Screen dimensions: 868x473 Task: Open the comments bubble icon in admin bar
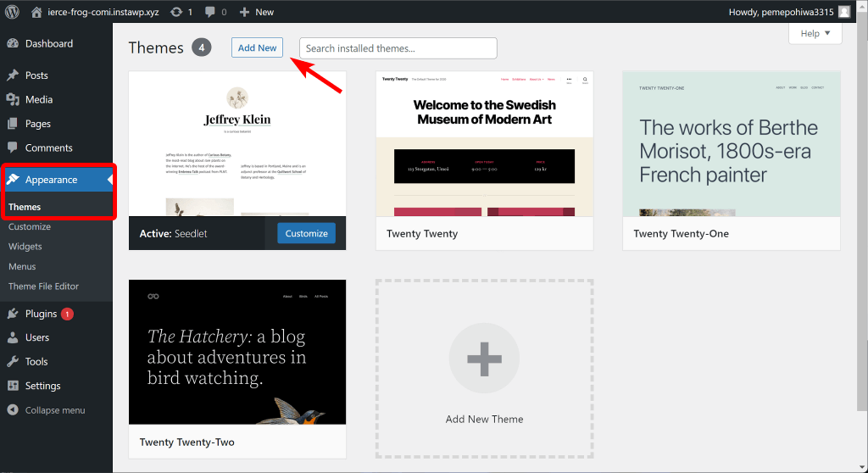click(x=210, y=12)
